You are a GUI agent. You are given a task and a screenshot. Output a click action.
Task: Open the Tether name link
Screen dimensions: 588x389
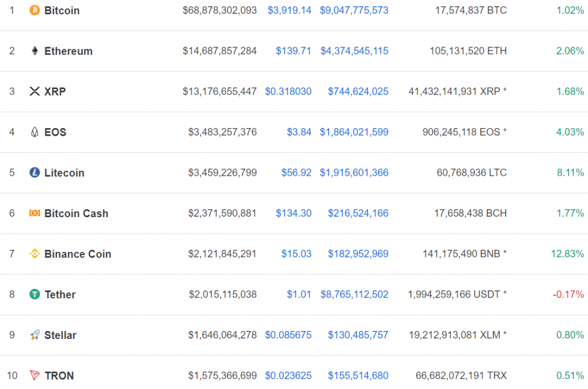pyautogui.click(x=60, y=294)
